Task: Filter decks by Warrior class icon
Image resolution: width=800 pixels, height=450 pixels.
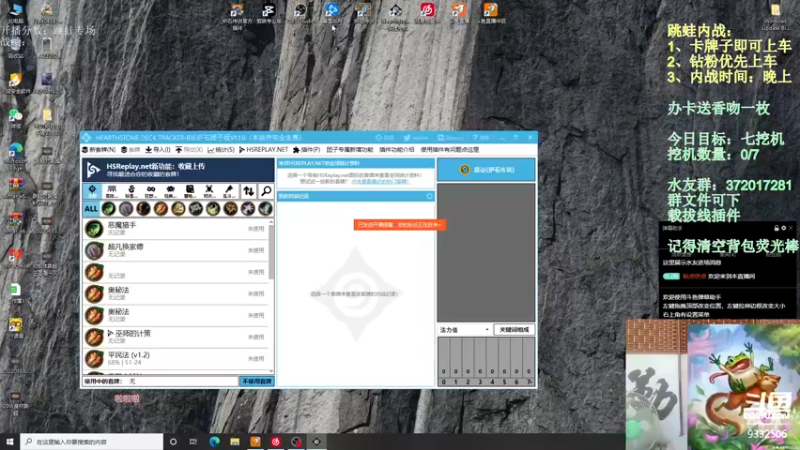Action: pos(265,209)
